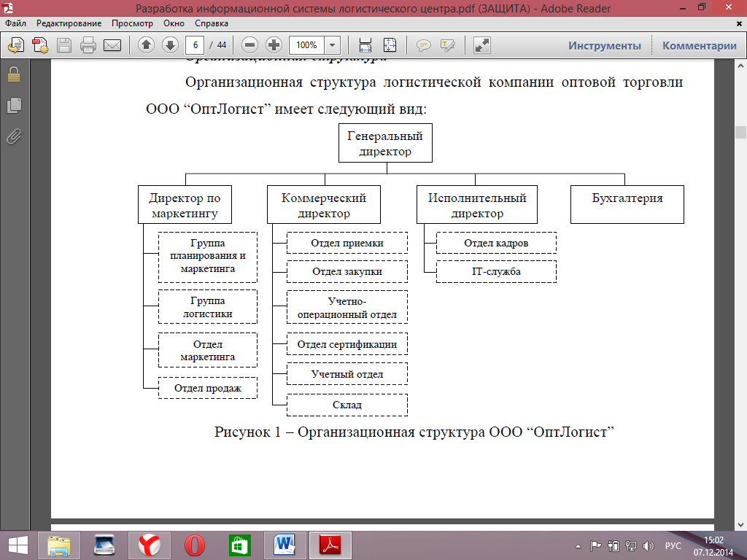Viewport: 747px width, 560px height.
Task: Click 'Бухгалтерия' box text
Action: [627, 198]
